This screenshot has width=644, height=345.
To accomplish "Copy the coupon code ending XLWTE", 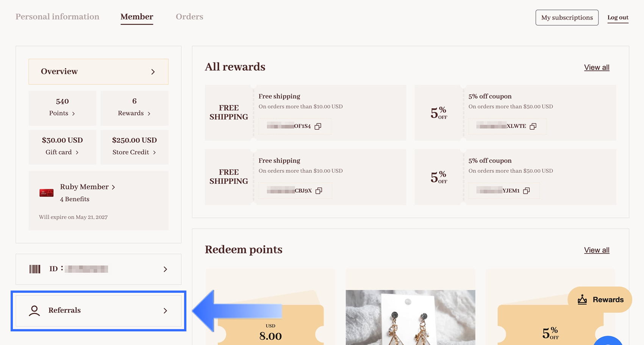I will point(533,126).
